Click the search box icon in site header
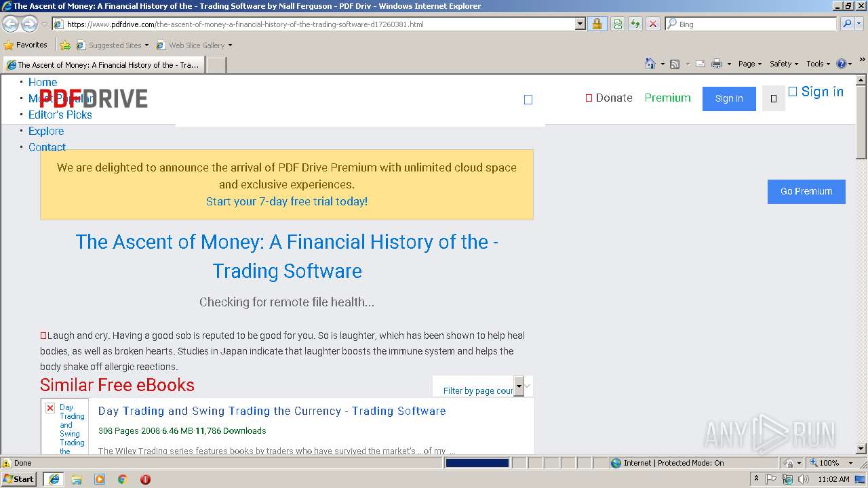Viewport: 868px width, 488px height. (528, 100)
